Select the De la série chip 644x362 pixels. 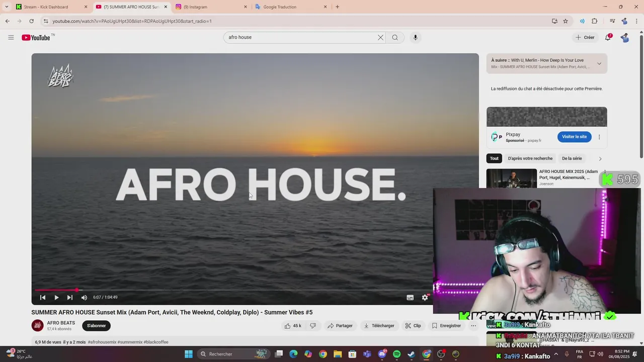(572, 158)
